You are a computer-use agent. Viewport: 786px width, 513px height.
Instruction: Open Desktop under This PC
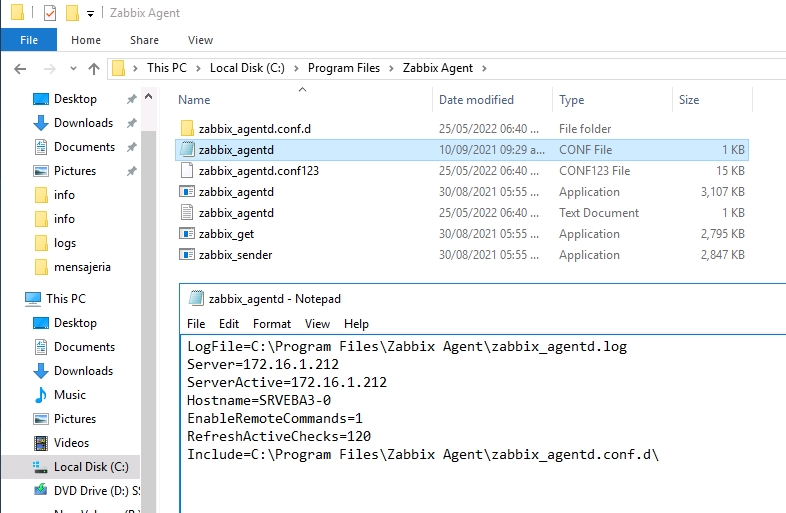point(75,323)
